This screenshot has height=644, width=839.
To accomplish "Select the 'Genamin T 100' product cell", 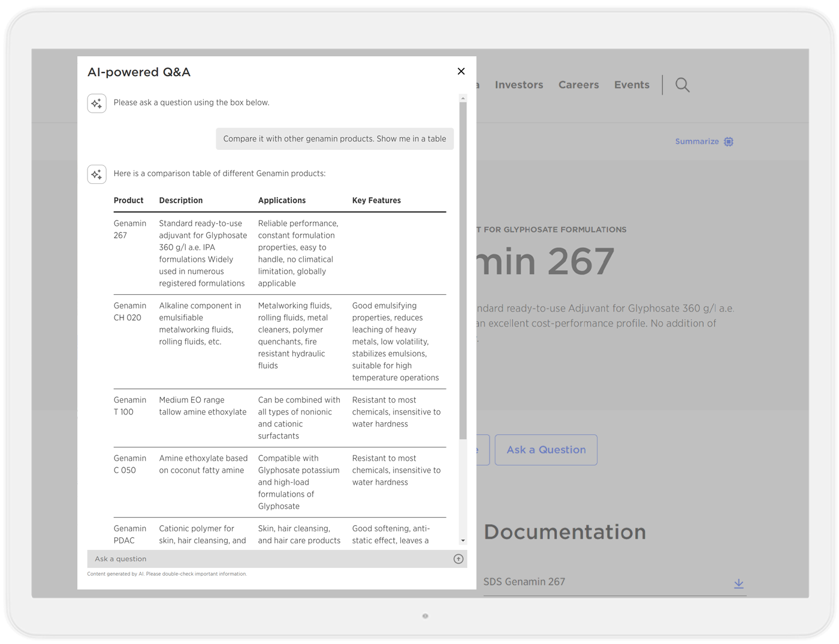I will 130,406.
